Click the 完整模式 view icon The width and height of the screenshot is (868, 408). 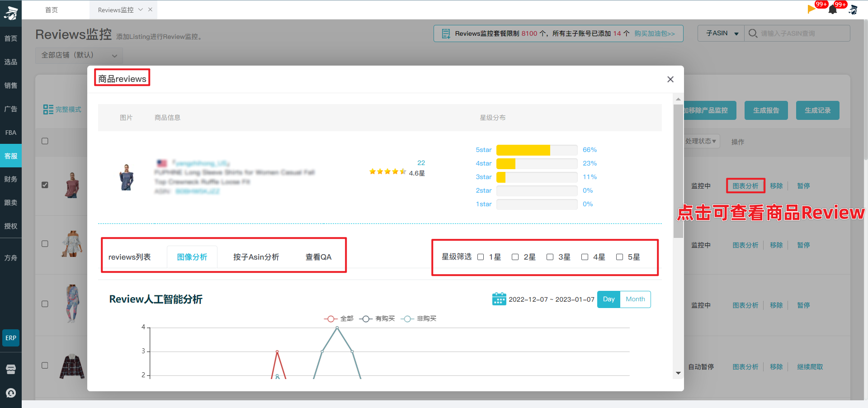[x=48, y=109]
